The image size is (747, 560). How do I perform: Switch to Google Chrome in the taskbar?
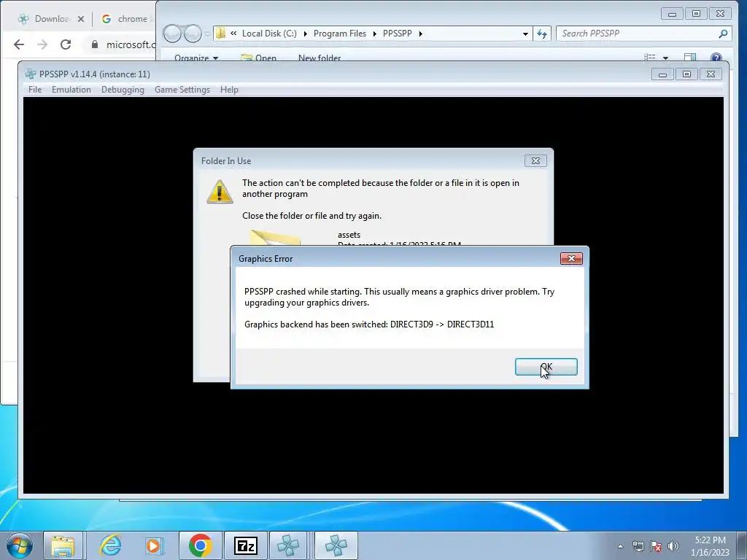200,545
